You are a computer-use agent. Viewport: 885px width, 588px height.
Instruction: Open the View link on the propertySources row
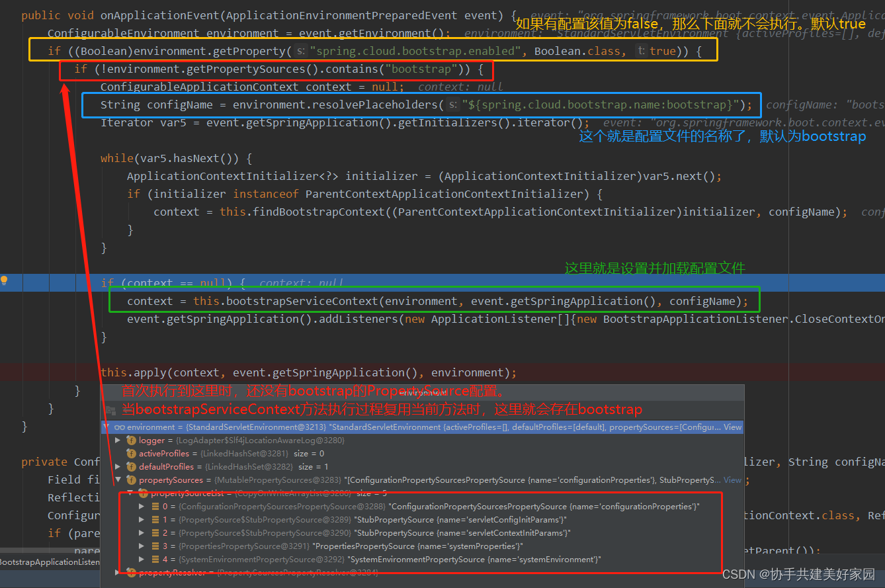pyautogui.click(x=733, y=480)
